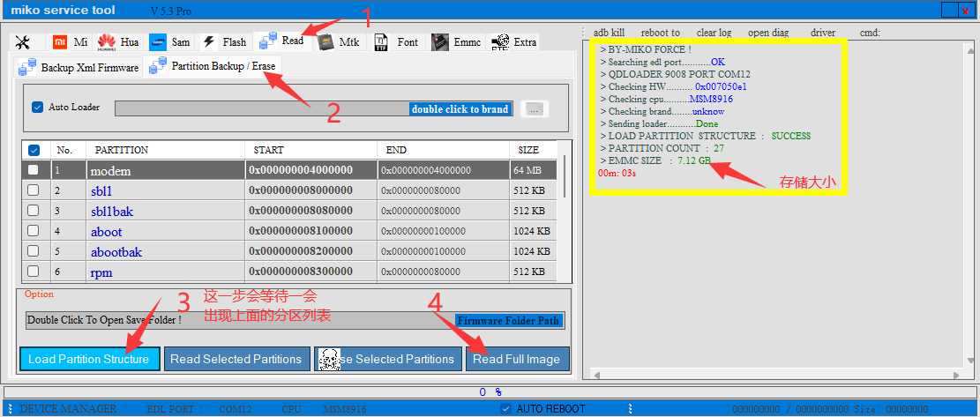Check the modem partition checkbox
The image size is (980, 417).
33,169
